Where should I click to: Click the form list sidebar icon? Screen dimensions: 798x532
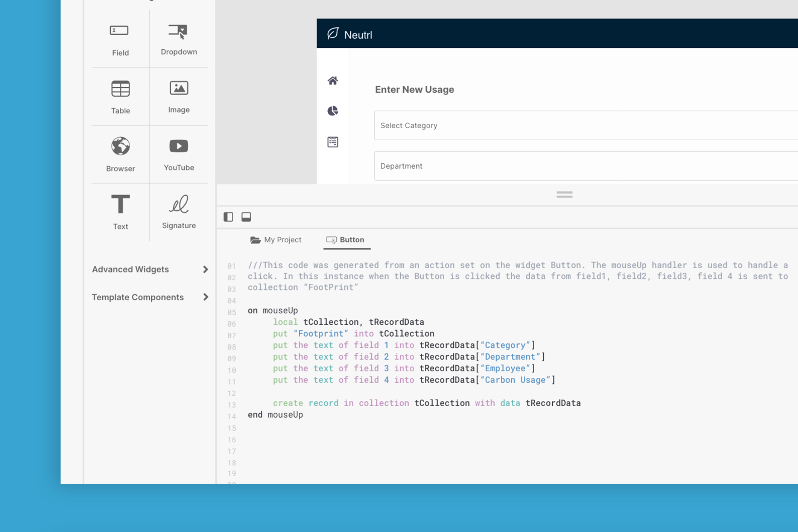333,142
